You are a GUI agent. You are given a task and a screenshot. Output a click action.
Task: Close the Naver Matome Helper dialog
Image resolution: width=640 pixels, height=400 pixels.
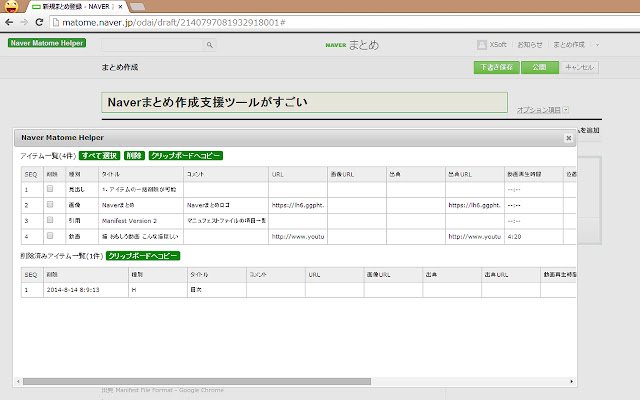[568, 138]
